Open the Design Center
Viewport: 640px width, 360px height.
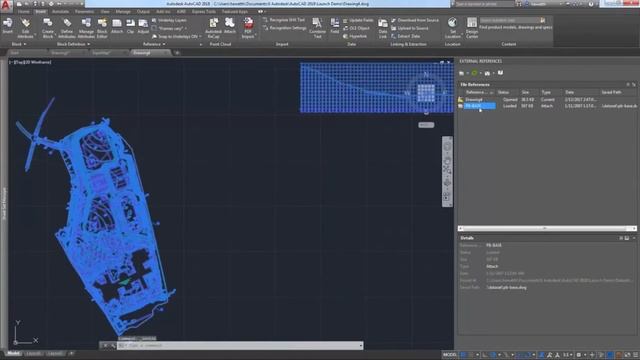[471, 28]
